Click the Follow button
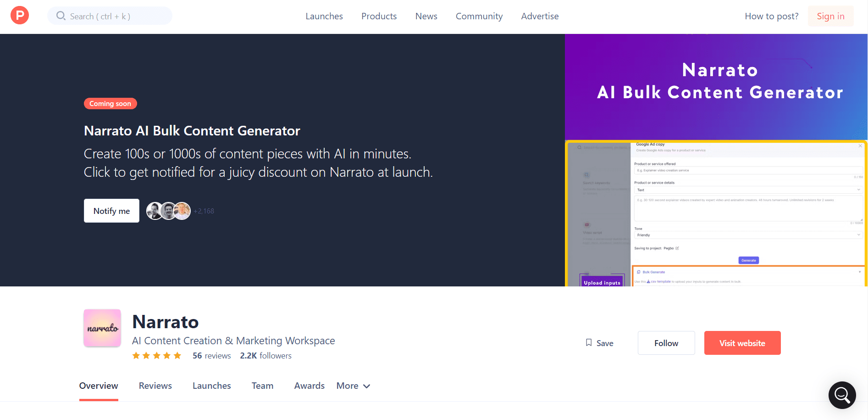 [x=666, y=343]
